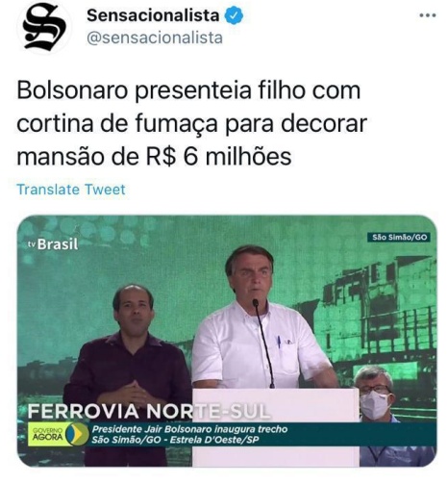Viewport: 448px width, 484px height.
Task: Click the São Simão/GO location tag
Action: click(399, 238)
